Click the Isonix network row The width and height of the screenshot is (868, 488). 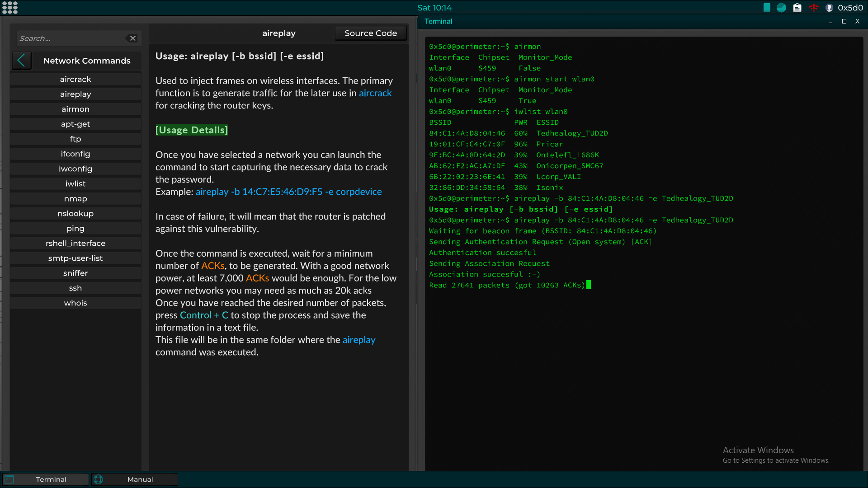(x=496, y=188)
